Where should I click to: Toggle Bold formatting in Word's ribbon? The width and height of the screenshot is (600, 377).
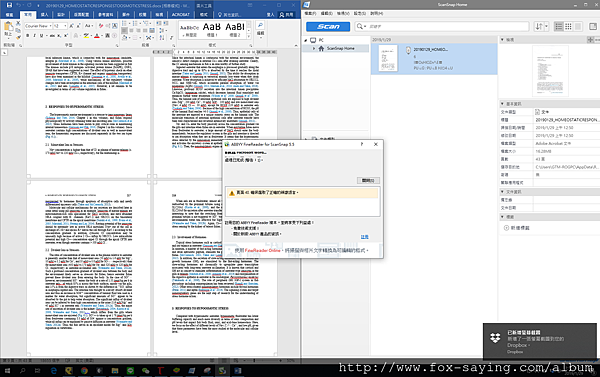tap(28, 36)
